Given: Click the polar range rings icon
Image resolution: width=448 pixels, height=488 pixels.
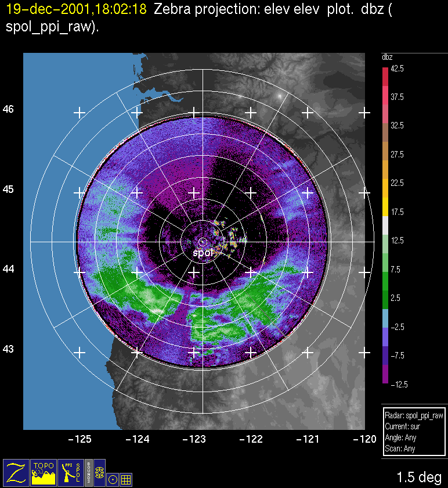Looking at the screenshot, I should (99, 472).
